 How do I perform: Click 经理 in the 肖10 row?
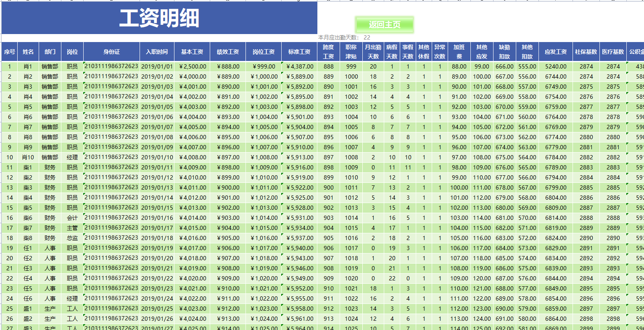coord(72,157)
